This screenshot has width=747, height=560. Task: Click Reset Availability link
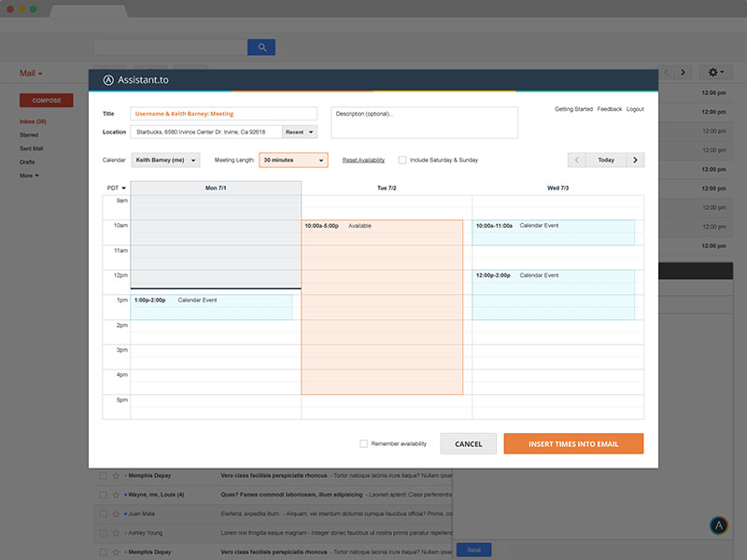363,160
